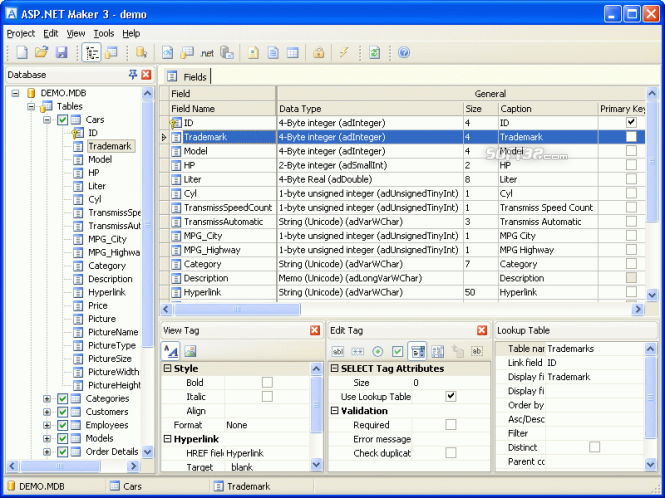Screen dimensions: 665x498
Task: Select image view tag icon
Action: tap(190, 351)
